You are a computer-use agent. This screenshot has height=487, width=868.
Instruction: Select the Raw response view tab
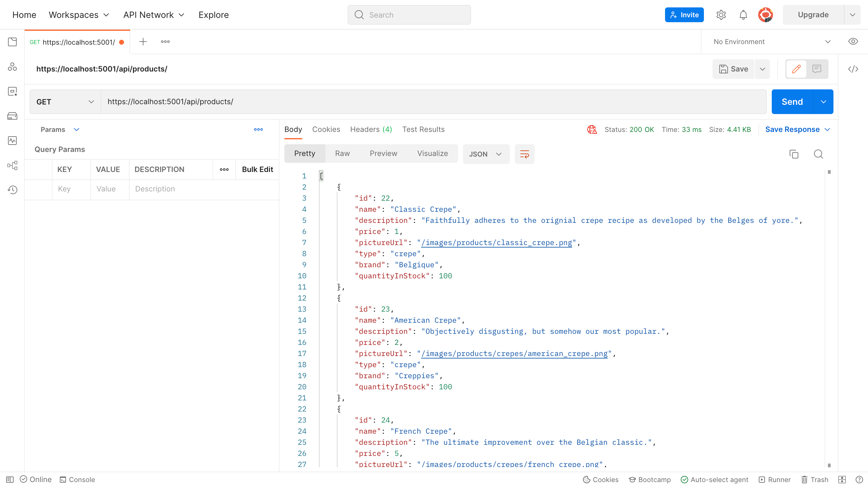coord(342,153)
